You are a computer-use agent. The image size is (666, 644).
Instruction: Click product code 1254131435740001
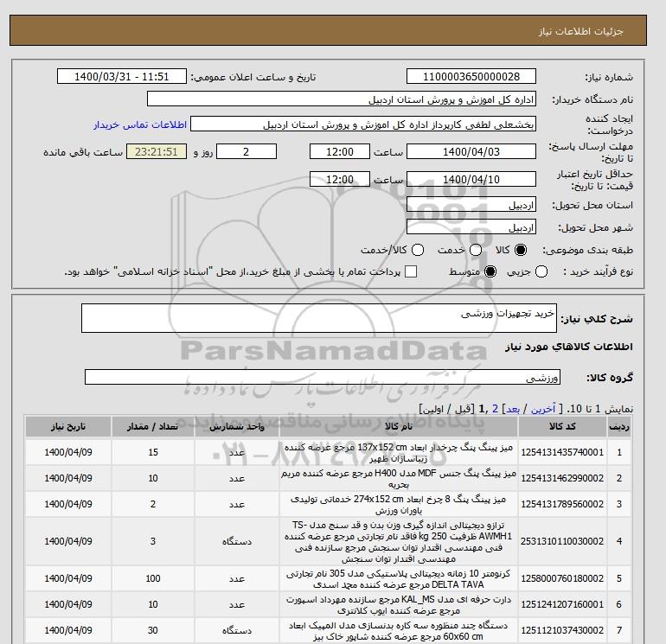coord(562,453)
